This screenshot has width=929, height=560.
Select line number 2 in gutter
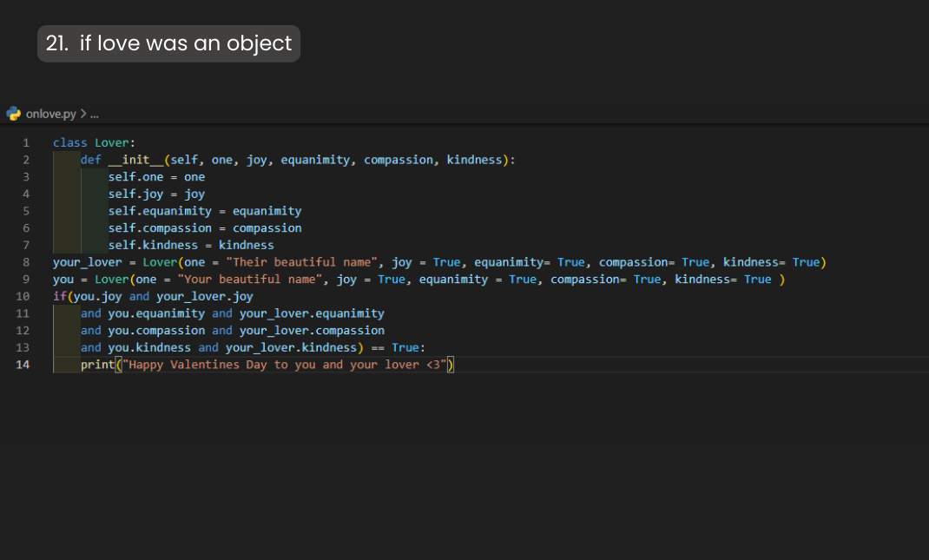(26, 160)
